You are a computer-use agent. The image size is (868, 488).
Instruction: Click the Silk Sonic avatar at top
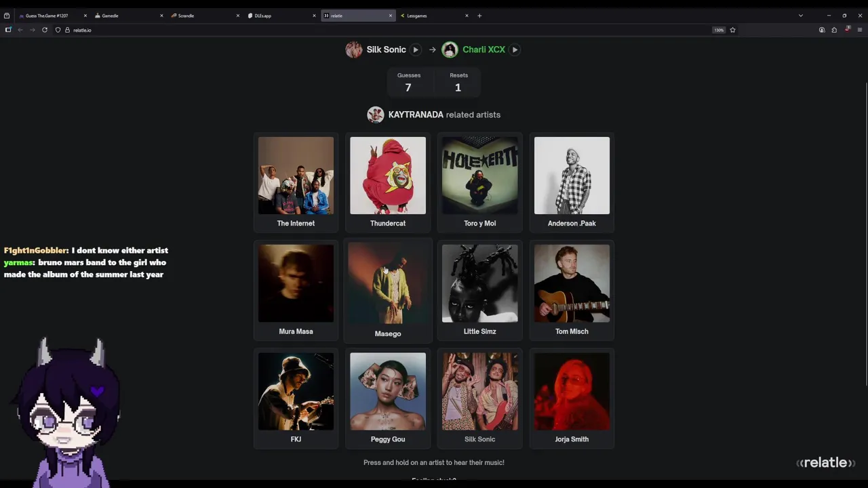(x=354, y=49)
